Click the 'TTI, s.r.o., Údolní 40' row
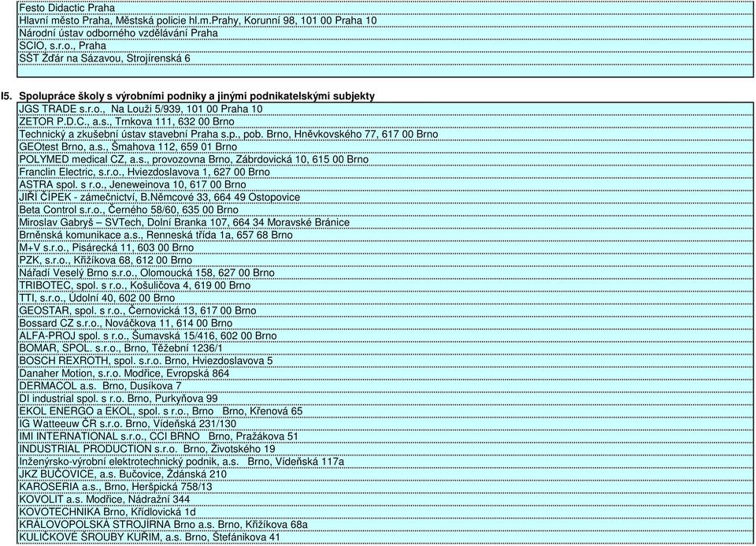Viewport: 756px width, 546px height. point(385,297)
